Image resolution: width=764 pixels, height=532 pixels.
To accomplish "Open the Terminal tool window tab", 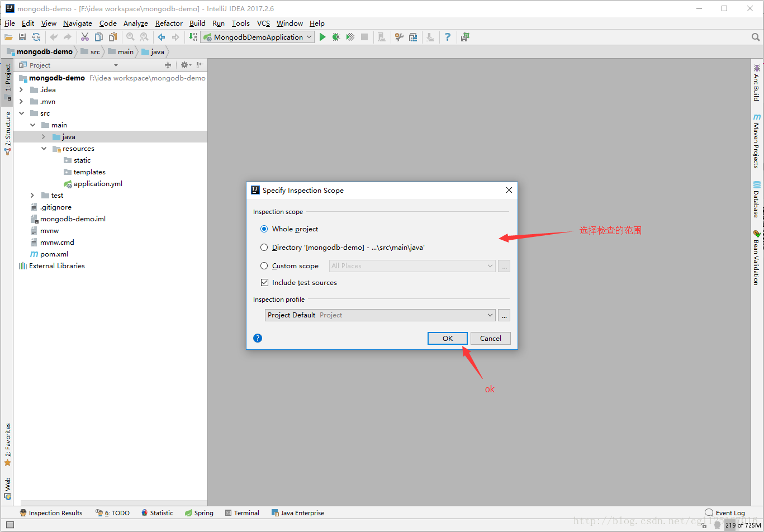I will [242, 513].
